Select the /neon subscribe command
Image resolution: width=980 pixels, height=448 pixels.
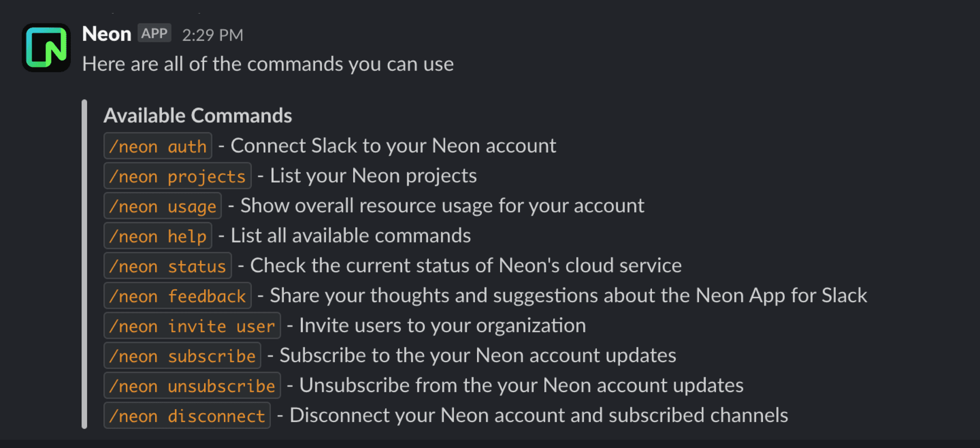[182, 356]
